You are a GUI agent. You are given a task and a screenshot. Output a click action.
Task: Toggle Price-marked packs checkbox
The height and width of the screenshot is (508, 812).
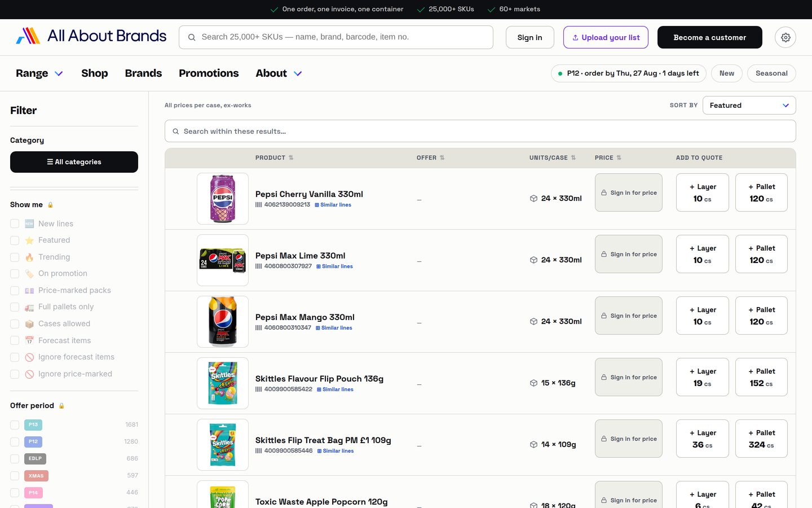[15, 291]
